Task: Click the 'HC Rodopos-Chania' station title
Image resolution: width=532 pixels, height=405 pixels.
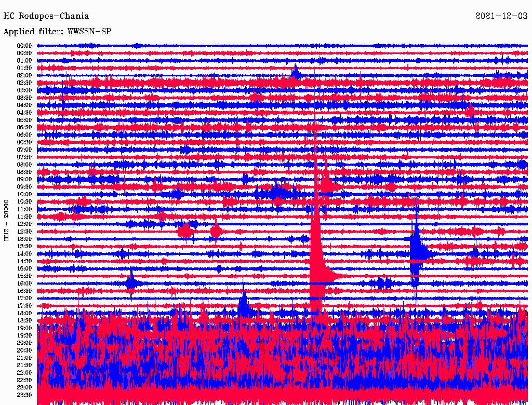Action: click(x=46, y=16)
